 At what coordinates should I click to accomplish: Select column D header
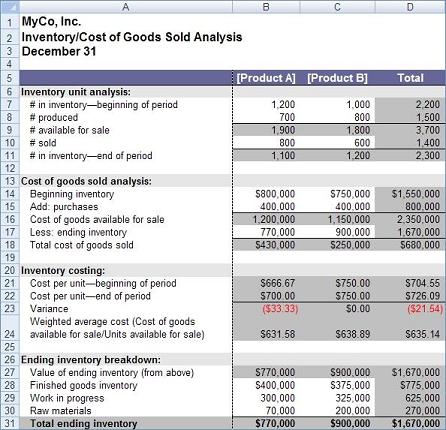click(410, 6)
